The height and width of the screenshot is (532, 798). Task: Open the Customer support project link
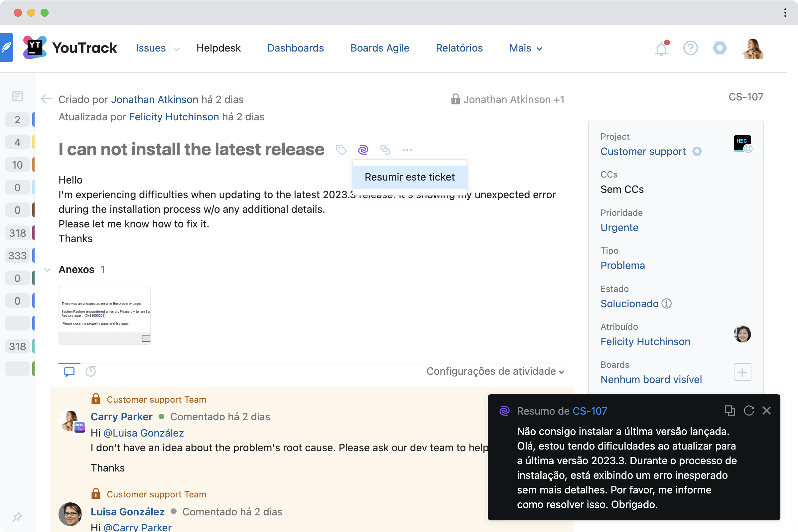tap(643, 151)
